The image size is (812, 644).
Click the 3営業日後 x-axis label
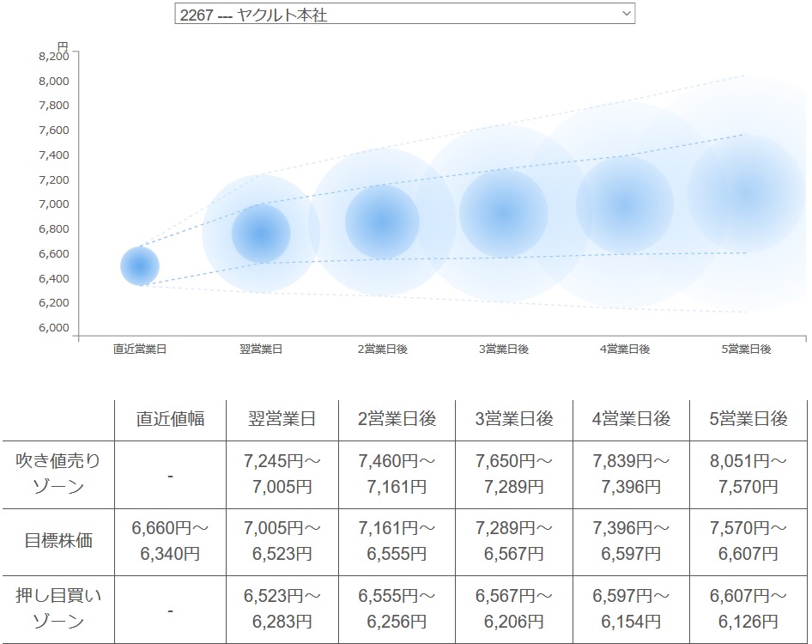[x=503, y=349]
